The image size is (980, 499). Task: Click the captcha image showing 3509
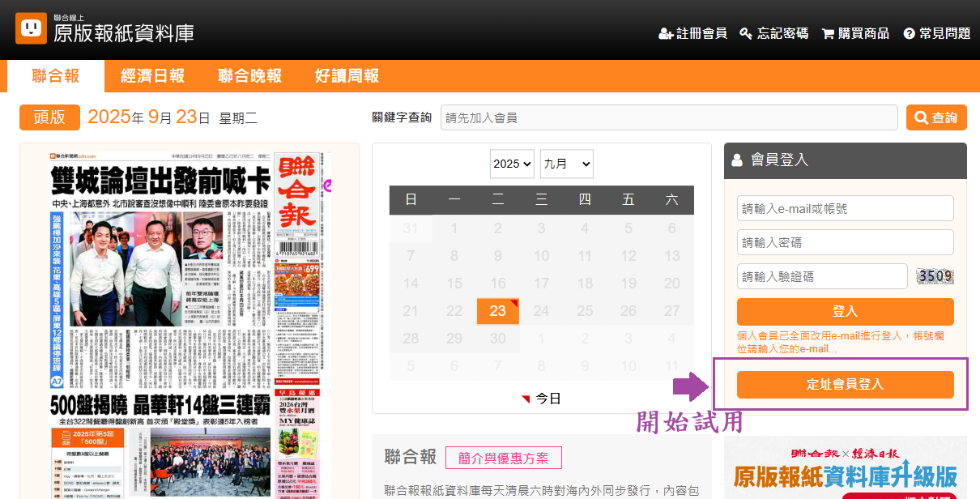tap(935, 276)
